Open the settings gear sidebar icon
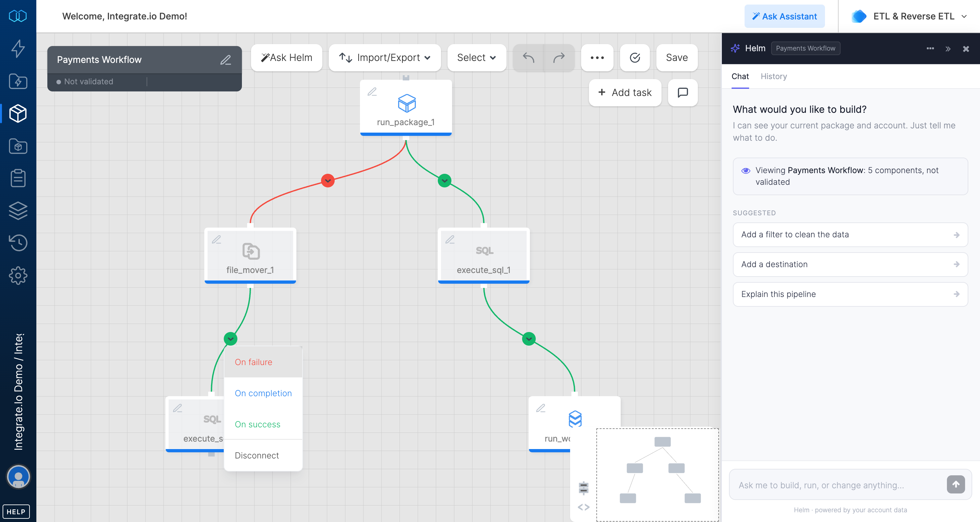The image size is (980, 522). [x=18, y=276]
